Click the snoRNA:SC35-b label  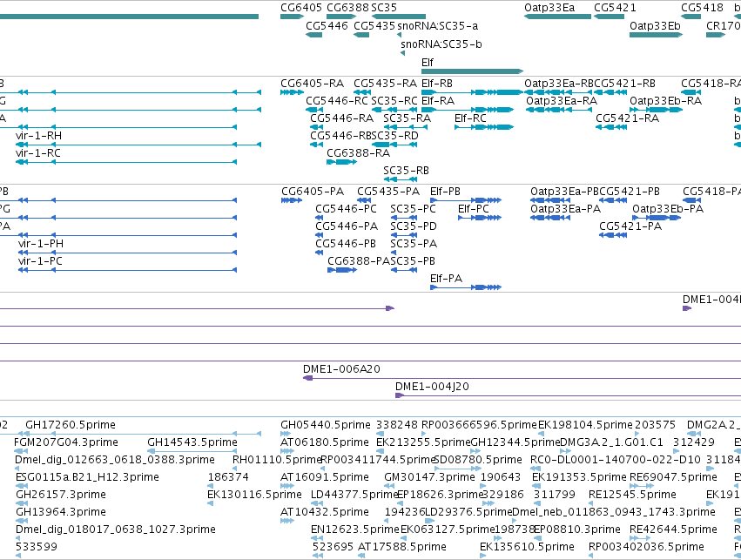tap(441, 44)
